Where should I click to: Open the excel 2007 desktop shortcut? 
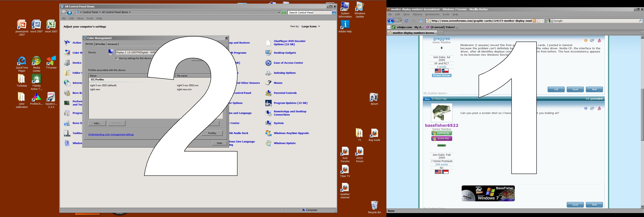click(51, 26)
